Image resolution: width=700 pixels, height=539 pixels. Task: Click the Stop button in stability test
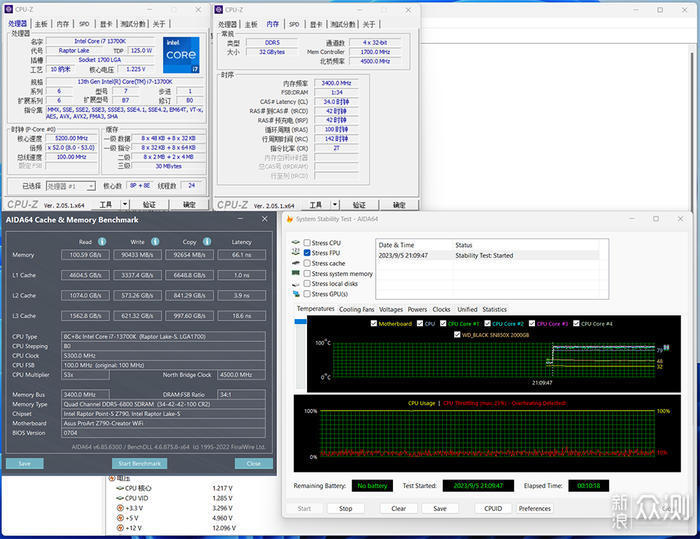345,508
